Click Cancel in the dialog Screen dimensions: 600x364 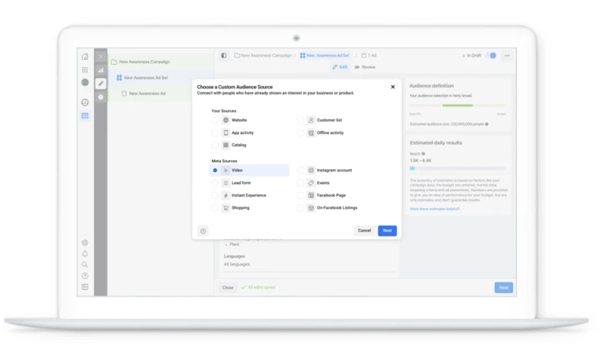(x=364, y=231)
